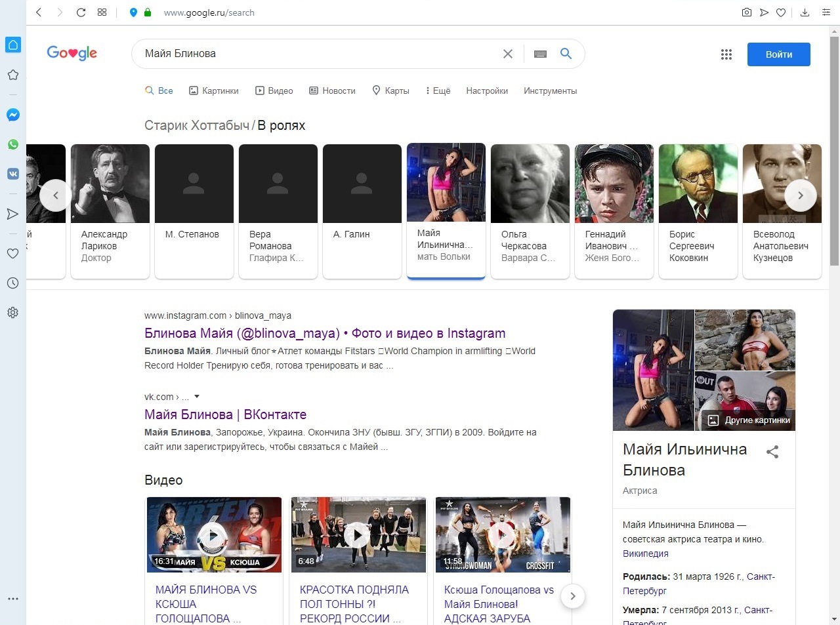Select the Все search tab
The image size is (840, 625).
pos(159,91)
